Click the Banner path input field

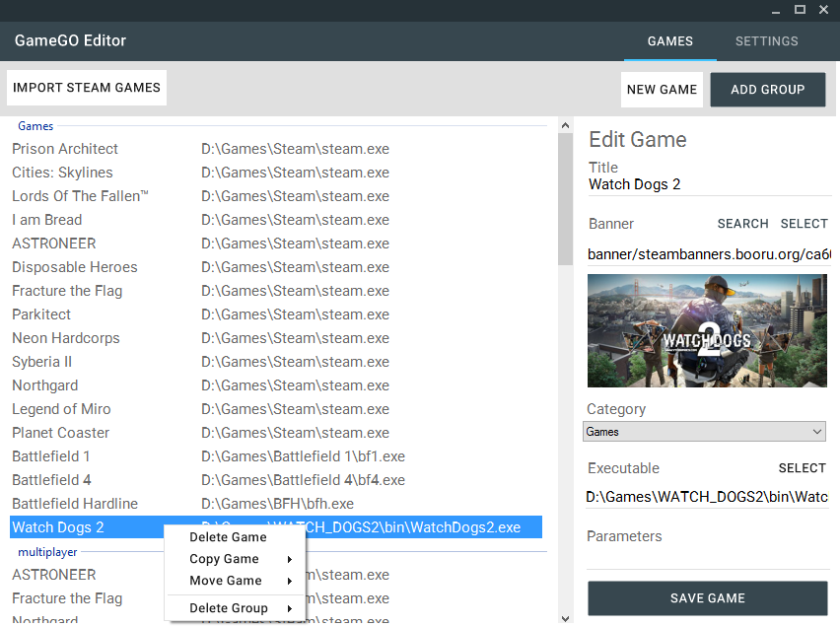pos(708,254)
